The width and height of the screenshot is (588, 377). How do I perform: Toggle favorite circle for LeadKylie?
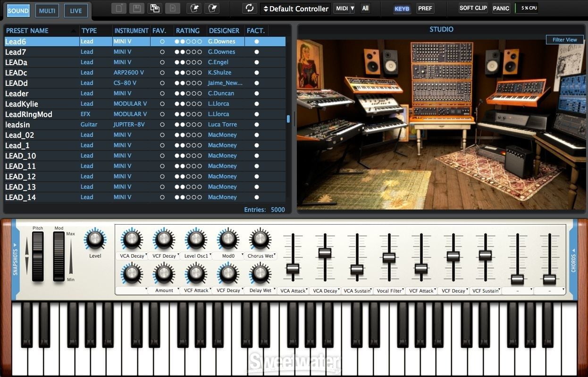click(162, 104)
